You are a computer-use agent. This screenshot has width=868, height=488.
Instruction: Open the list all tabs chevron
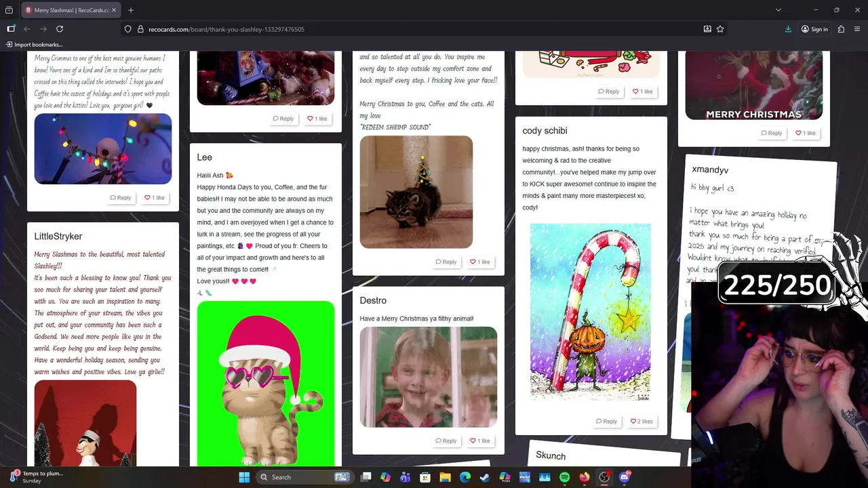click(x=778, y=10)
